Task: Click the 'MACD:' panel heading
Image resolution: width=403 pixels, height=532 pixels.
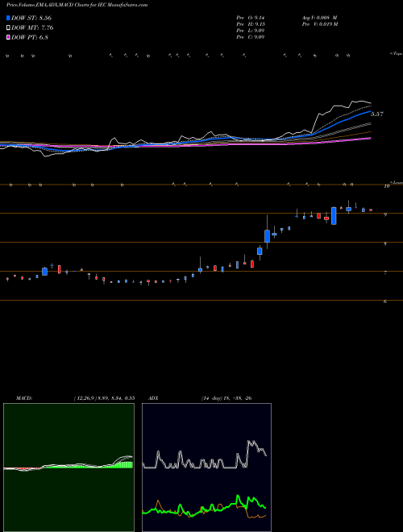Action: click(24, 398)
